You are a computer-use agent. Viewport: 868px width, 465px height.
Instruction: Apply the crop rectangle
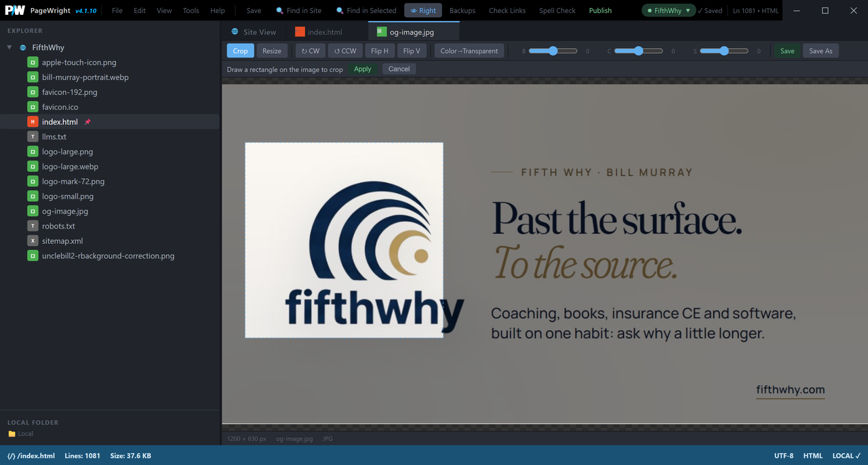pyautogui.click(x=363, y=69)
